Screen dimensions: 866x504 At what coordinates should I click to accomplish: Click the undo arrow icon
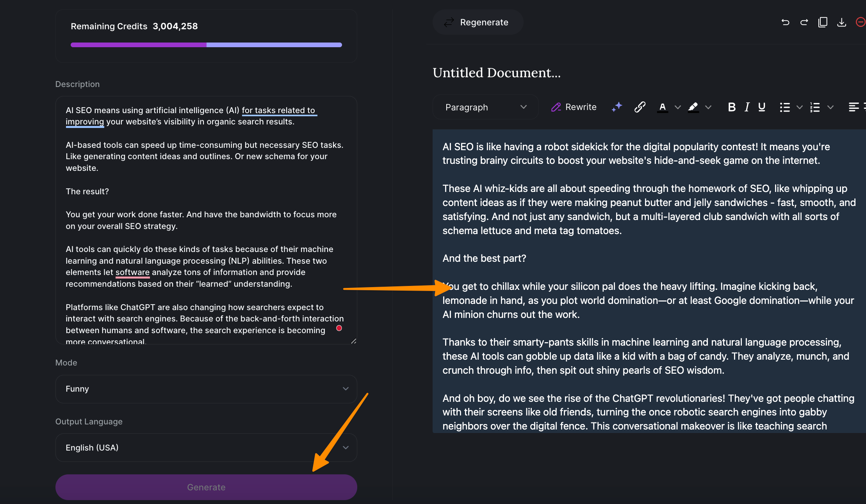pos(785,22)
